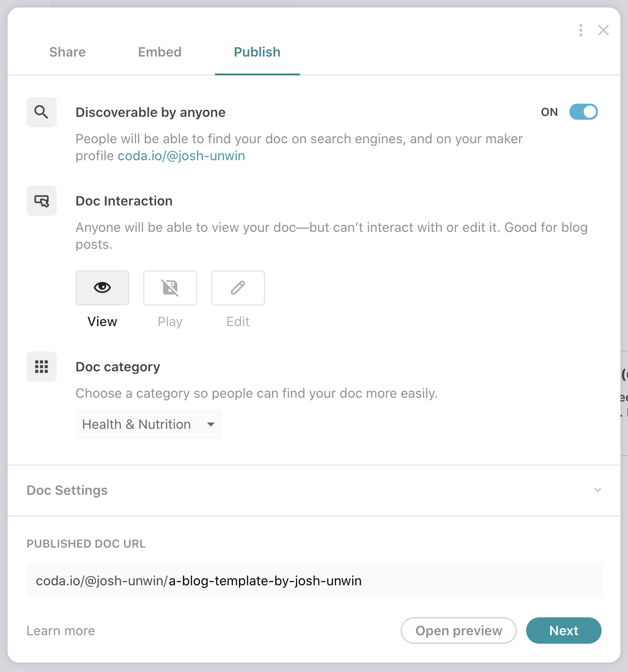Open the Learn more link
This screenshot has width=628, height=672.
pyautogui.click(x=61, y=631)
